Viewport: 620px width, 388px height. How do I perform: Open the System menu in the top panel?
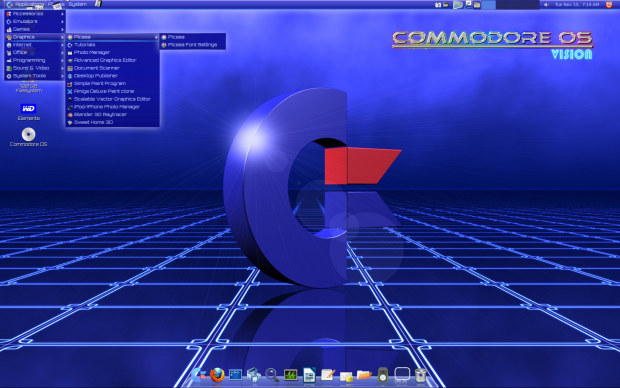pyautogui.click(x=78, y=4)
